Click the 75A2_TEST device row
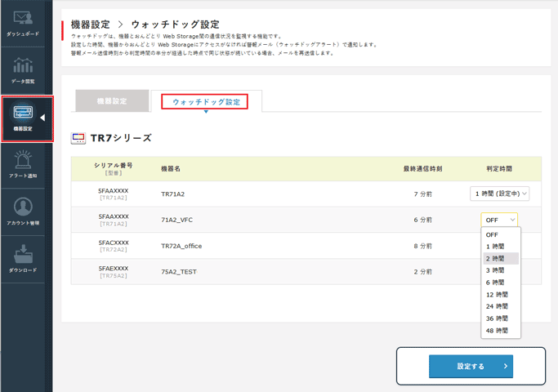The width and height of the screenshot is (558, 392). (x=178, y=272)
